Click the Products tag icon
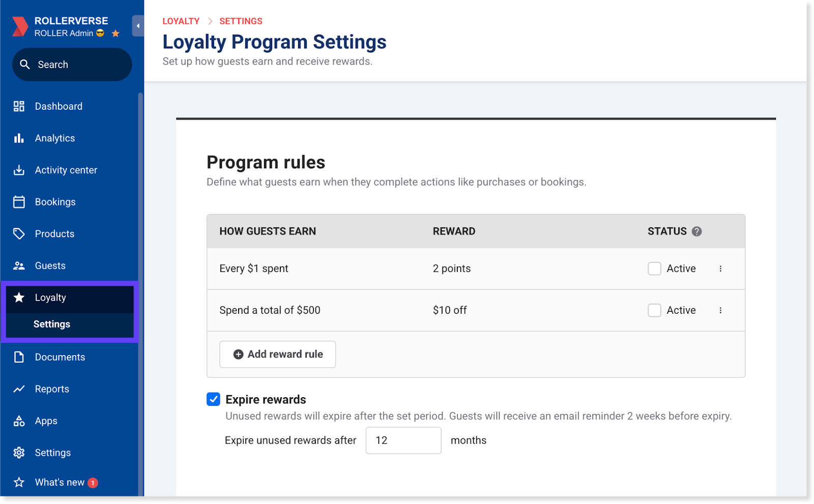The image size is (814, 504). 19,234
